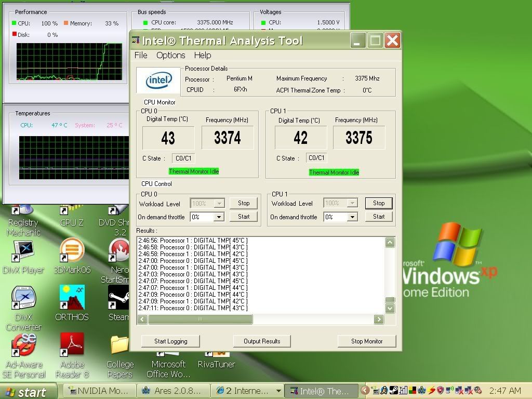The height and width of the screenshot is (399, 532).
Task: Click the Output Results button
Action: click(x=262, y=341)
